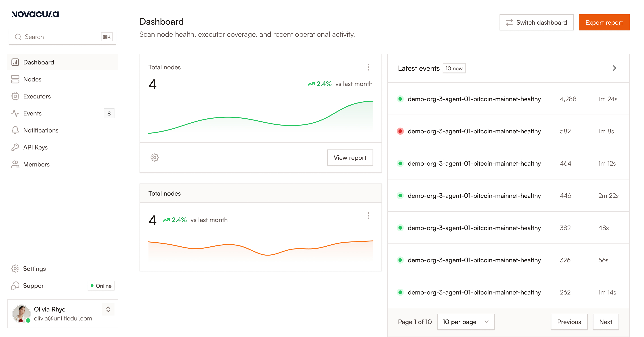Screen dimensions: 644x337
Task: Click event row with count 262
Action: [508, 292]
